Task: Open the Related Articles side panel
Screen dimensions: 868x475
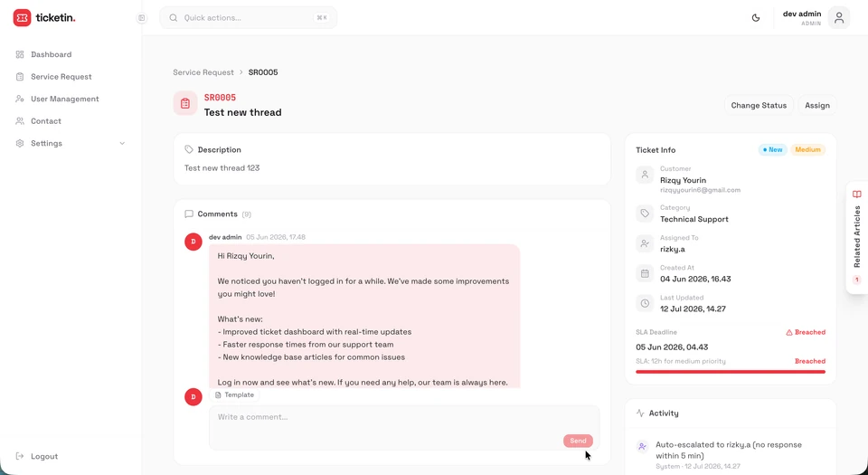Action: (x=857, y=237)
